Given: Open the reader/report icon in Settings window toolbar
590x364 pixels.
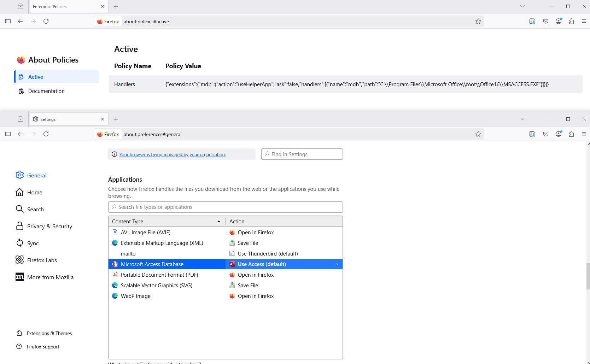Looking at the screenshot, I should (532, 134).
